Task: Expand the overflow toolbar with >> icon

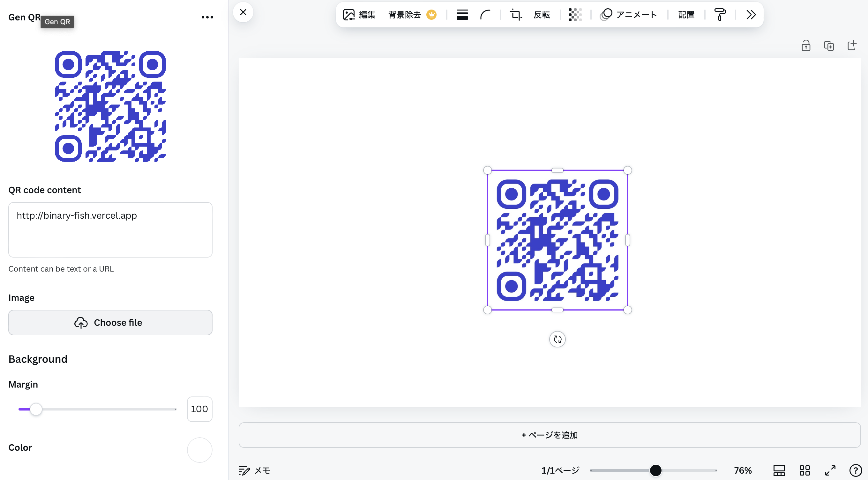Action: (x=750, y=14)
